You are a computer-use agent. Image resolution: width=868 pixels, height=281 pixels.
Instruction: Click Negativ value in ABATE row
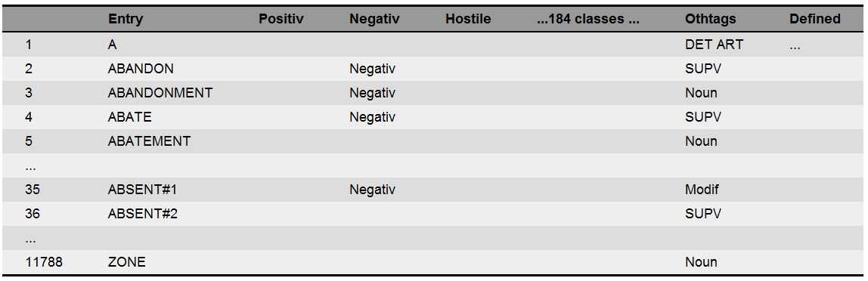point(373,117)
